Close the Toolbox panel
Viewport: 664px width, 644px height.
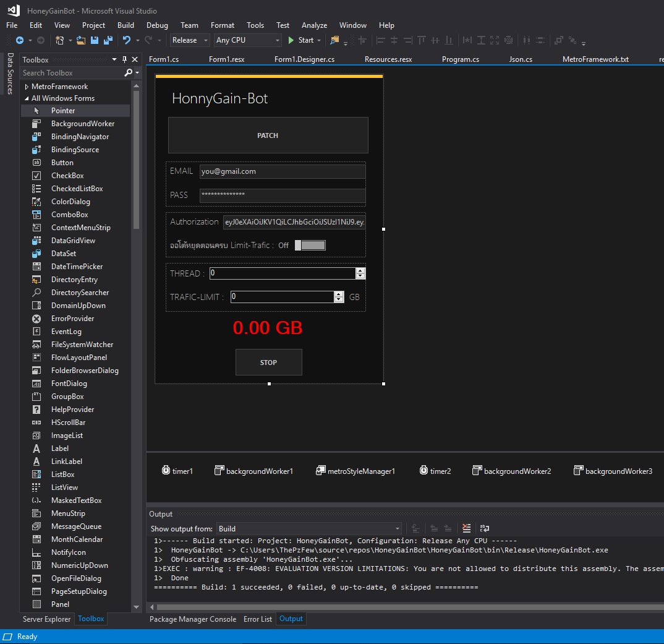click(x=135, y=60)
